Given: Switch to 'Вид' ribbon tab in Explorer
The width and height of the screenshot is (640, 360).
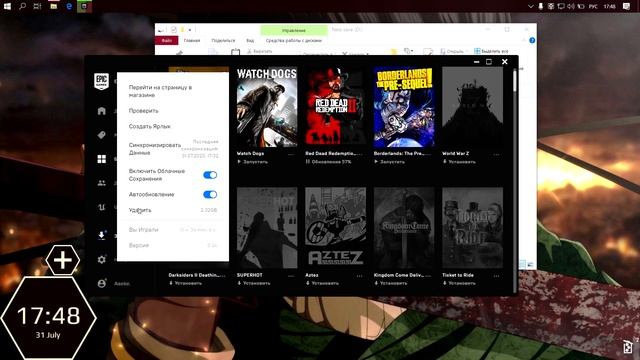Looking at the screenshot, I should coord(250,40).
